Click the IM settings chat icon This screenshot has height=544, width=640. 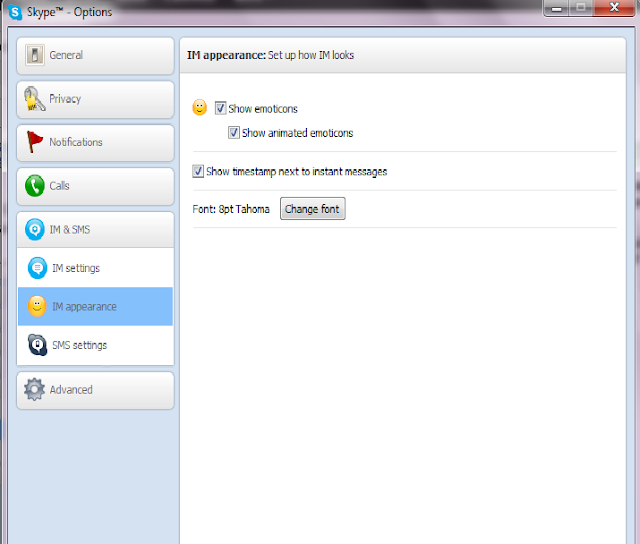coord(37,268)
